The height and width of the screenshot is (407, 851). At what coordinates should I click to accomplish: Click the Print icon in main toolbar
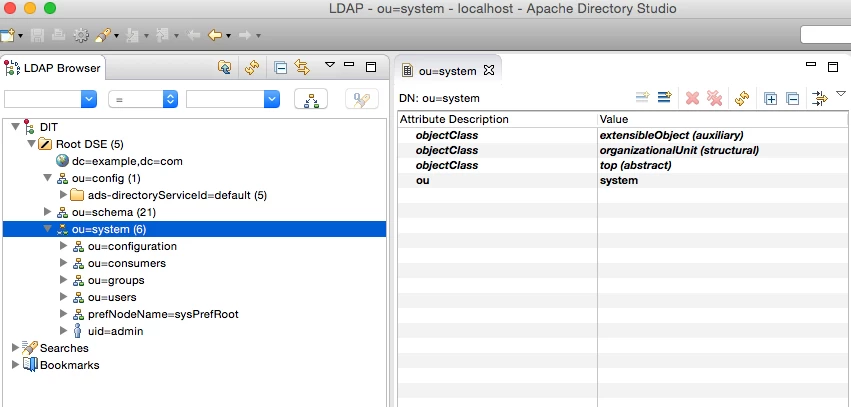tap(59, 35)
